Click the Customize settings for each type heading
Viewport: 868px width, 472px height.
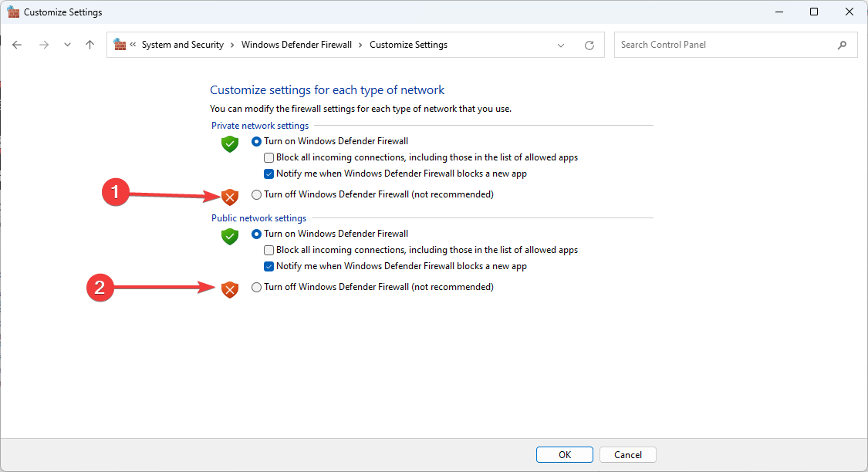[x=327, y=90]
